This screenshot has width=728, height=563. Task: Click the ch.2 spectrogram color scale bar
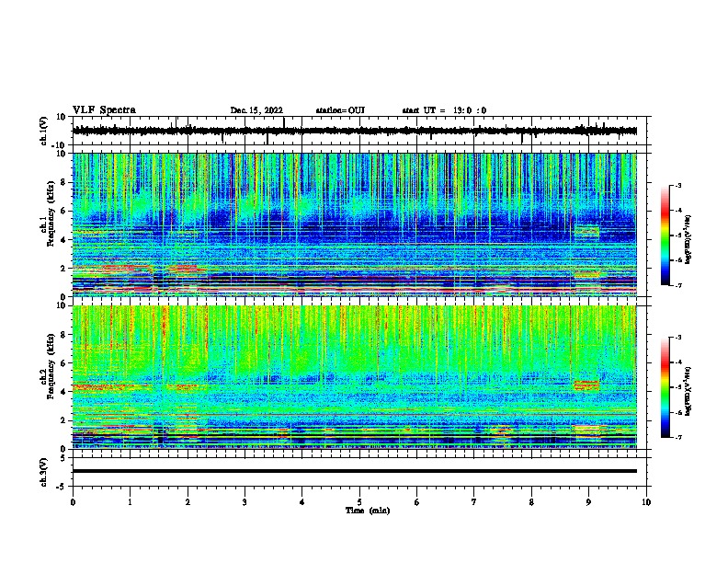(665, 387)
